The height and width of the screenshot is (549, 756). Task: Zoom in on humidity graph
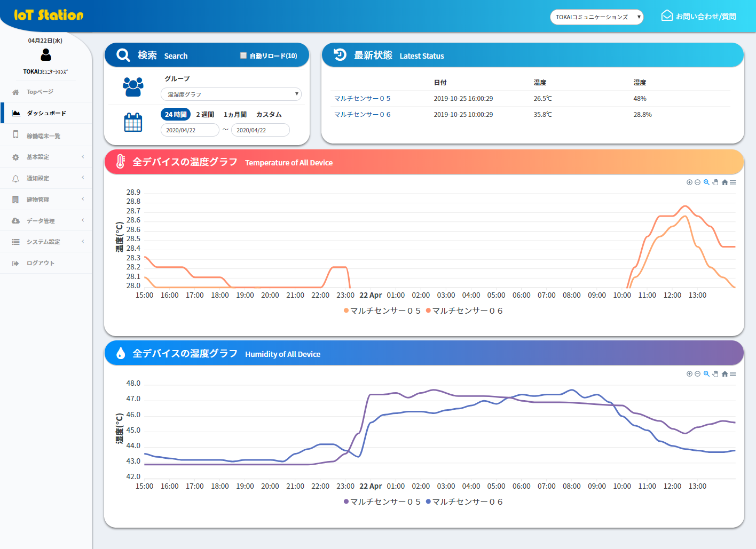click(x=689, y=374)
